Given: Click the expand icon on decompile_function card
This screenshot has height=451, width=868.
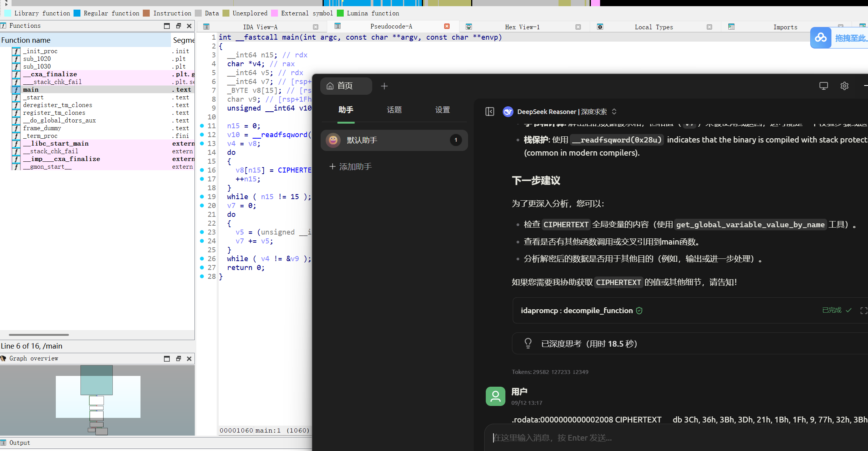Looking at the screenshot, I should tap(863, 310).
